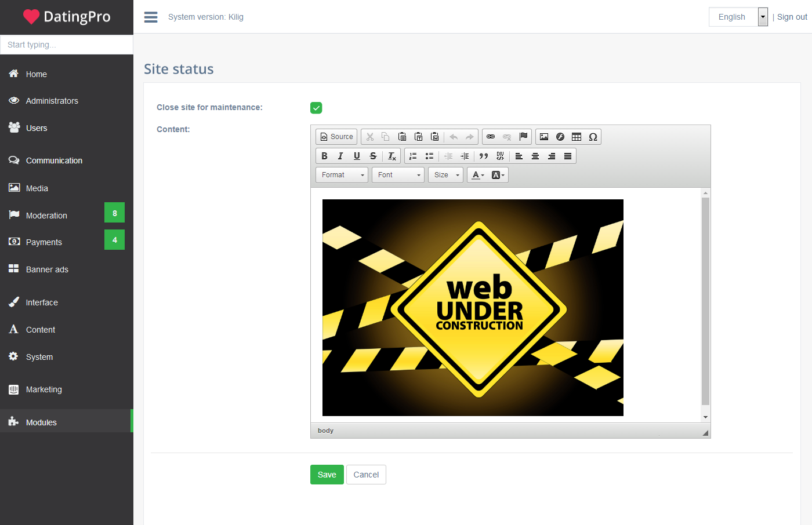
Task: Insert an image via editor toolbar
Action: 544,137
